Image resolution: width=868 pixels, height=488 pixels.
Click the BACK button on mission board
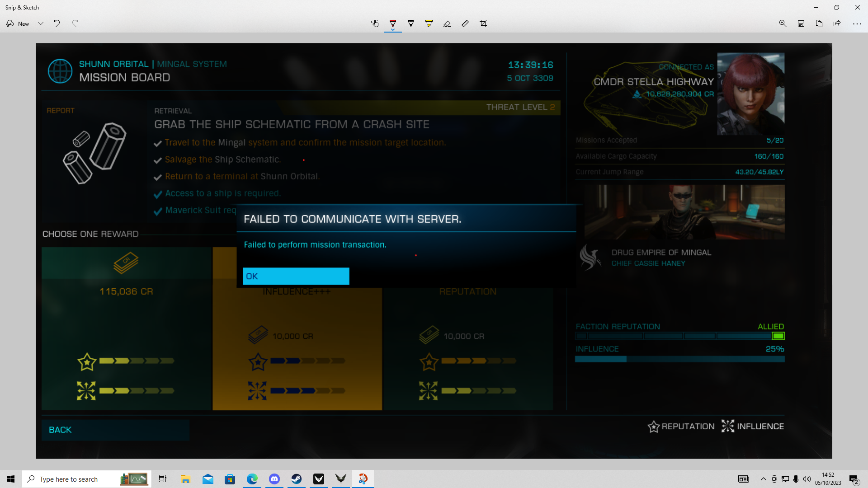point(115,430)
